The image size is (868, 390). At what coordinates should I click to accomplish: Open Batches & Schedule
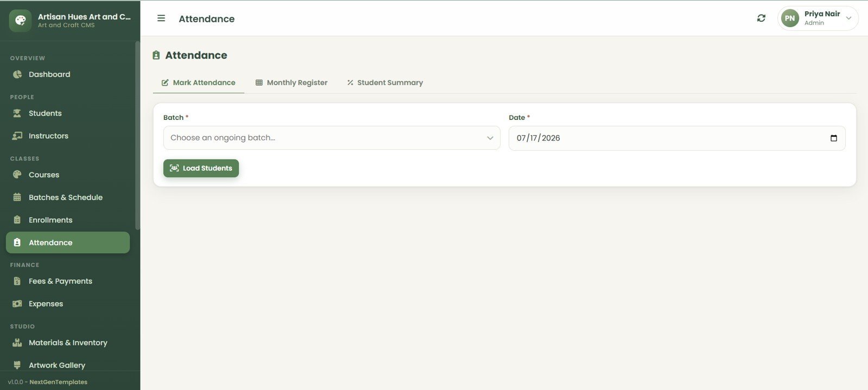[x=68, y=197]
